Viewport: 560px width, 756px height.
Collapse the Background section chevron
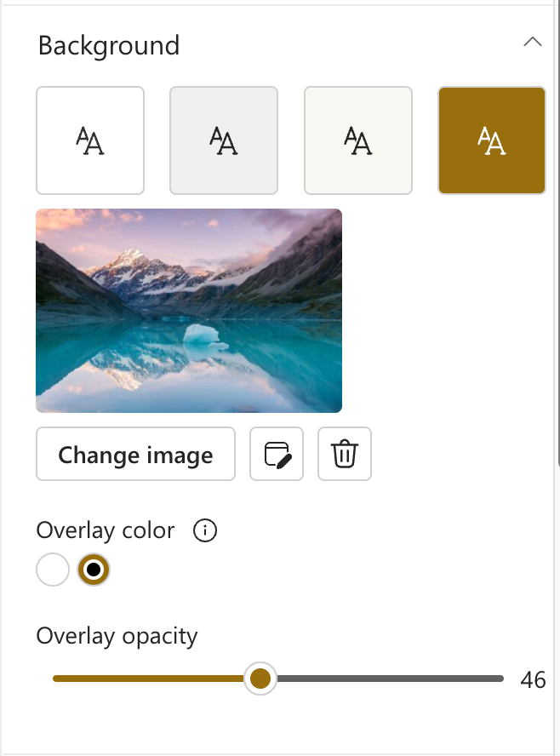[x=533, y=43]
